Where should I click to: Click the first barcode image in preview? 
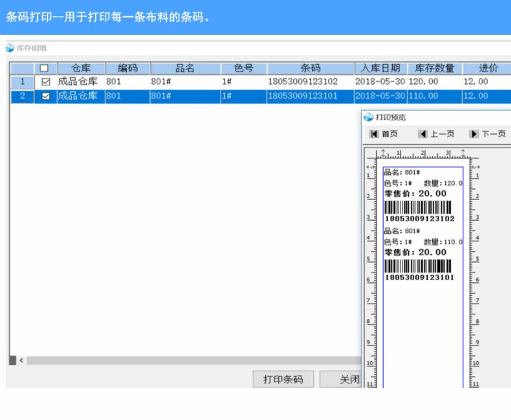(x=418, y=207)
